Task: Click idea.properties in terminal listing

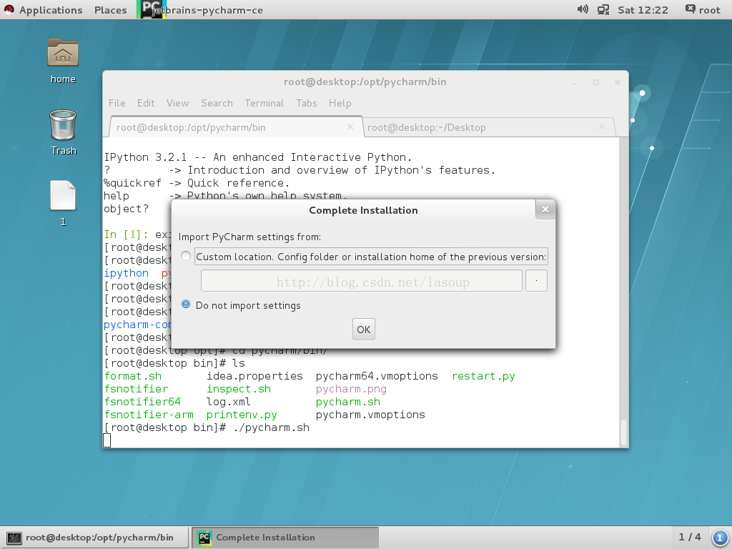Action: point(254,376)
